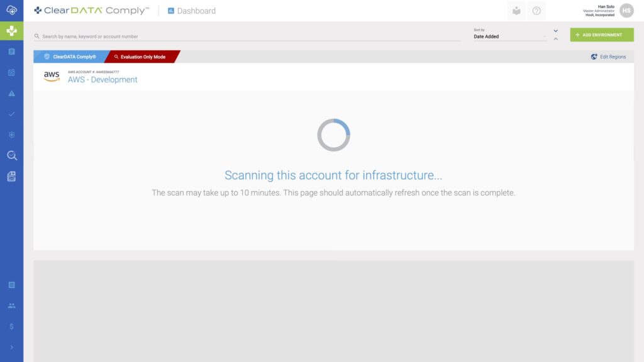Click the circular scanning progress spinner
The image size is (644, 362).
click(333, 135)
